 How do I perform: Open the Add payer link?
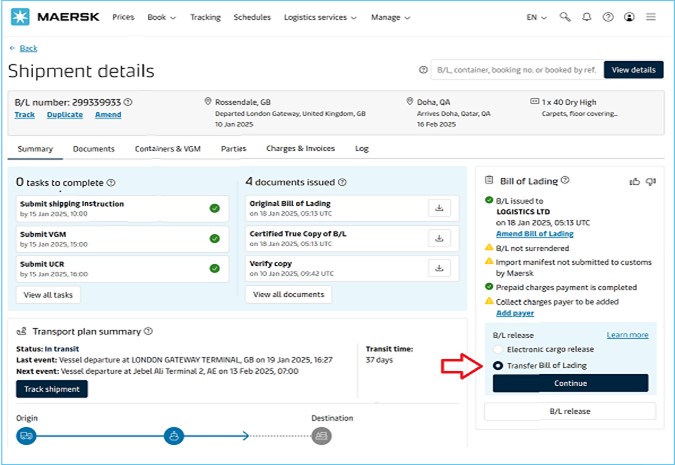515,313
